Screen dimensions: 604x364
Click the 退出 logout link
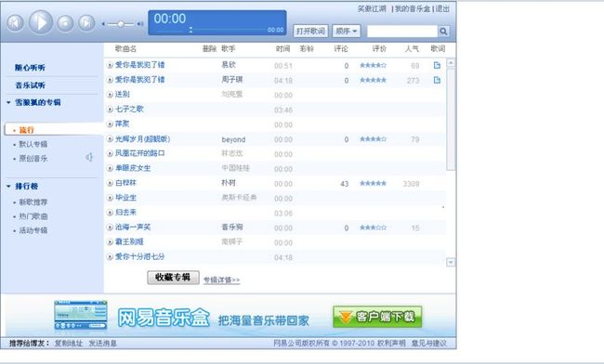pos(442,8)
